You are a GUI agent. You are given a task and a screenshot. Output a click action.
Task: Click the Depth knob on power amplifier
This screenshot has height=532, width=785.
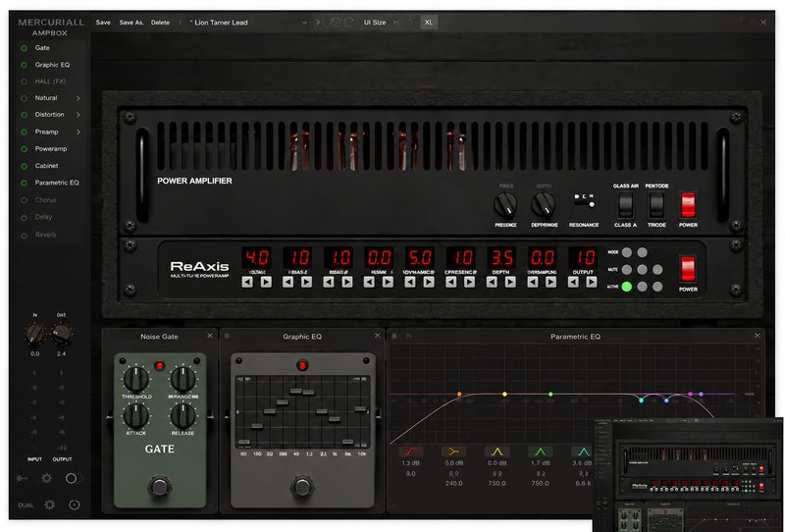click(544, 204)
